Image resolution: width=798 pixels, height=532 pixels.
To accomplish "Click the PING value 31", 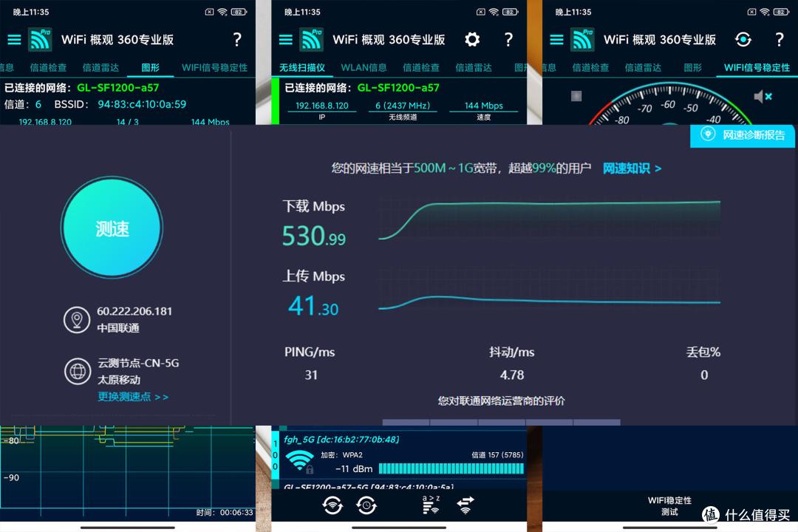I will 311,375.
